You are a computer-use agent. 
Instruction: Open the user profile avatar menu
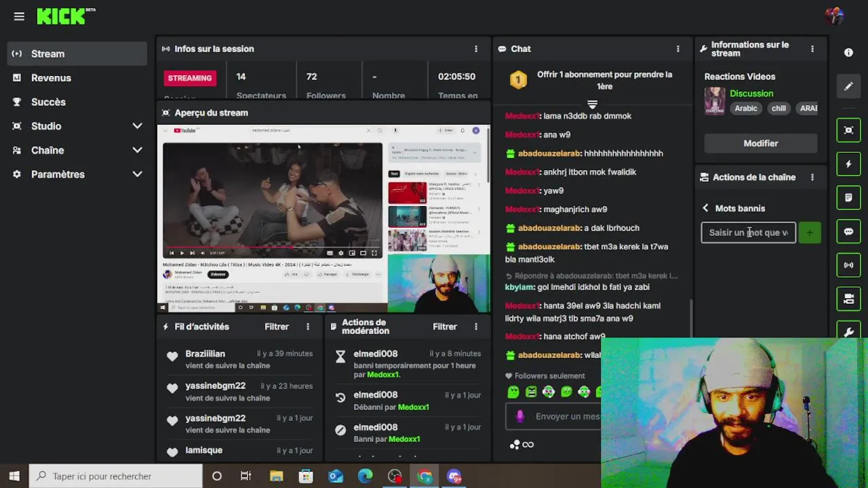pyautogui.click(x=835, y=15)
